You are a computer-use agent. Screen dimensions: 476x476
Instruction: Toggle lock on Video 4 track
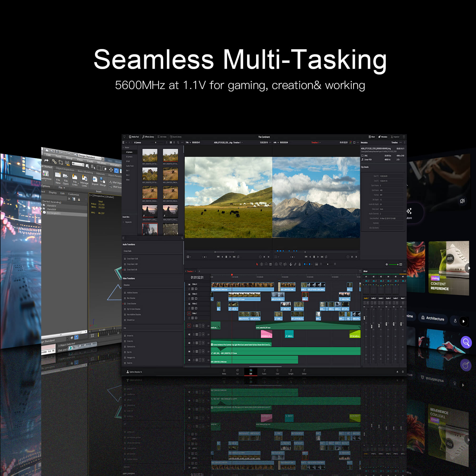189,289
